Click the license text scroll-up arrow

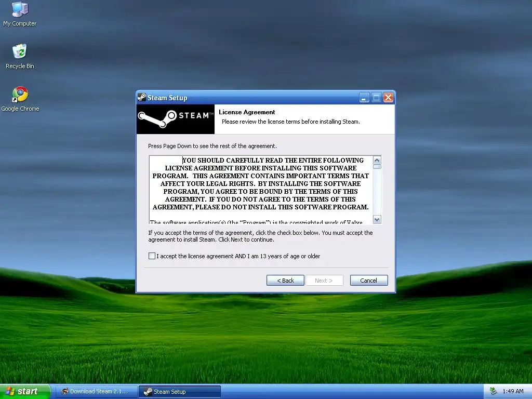(377, 160)
